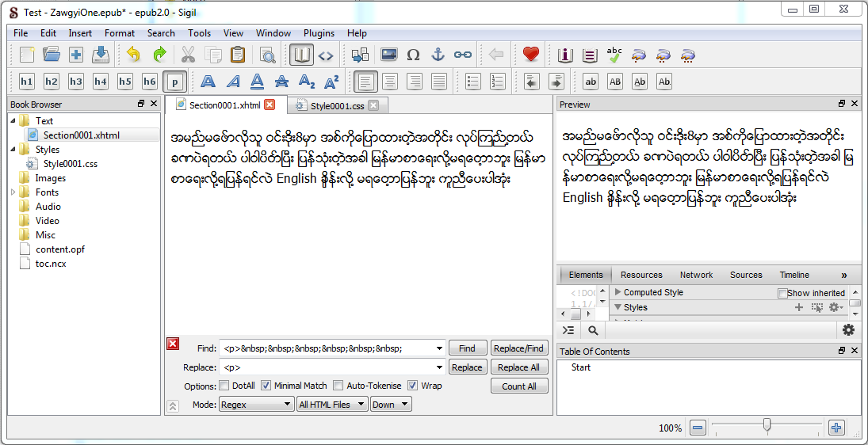Expand Find field history dropdown arrow
868x445 pixels.
pos(439,348)
